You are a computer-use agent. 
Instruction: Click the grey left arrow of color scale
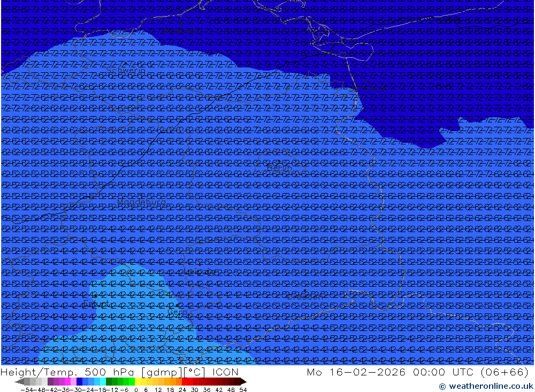[x=19, y=382]
